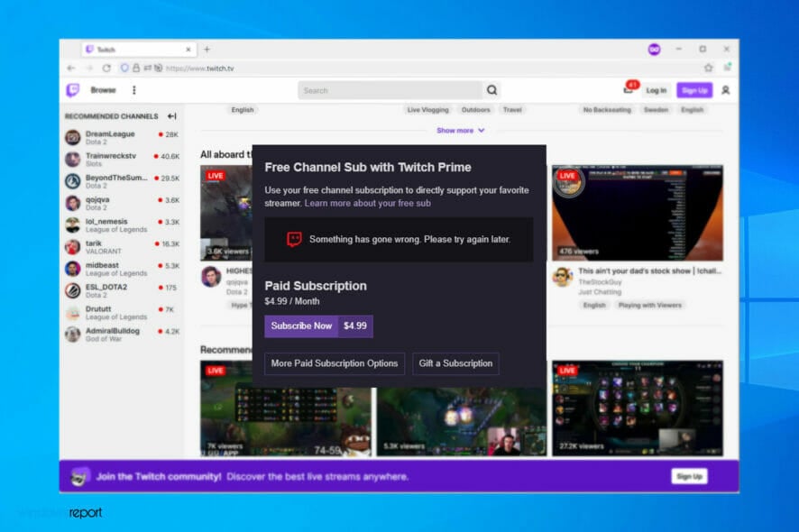Image resolution: width=799 pixels, height=532 pixels.
Task: Focus the Twitch search field
Action: tap(390, 90)
